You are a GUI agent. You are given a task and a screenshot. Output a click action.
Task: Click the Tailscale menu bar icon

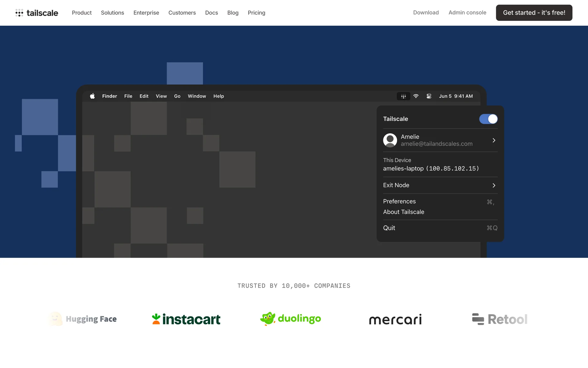click(x=403, y=96)
